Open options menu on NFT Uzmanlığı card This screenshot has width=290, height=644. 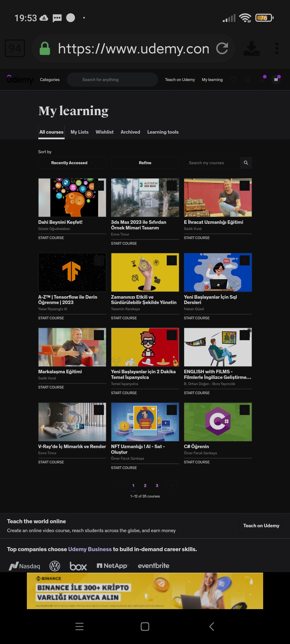pos(172,410)
